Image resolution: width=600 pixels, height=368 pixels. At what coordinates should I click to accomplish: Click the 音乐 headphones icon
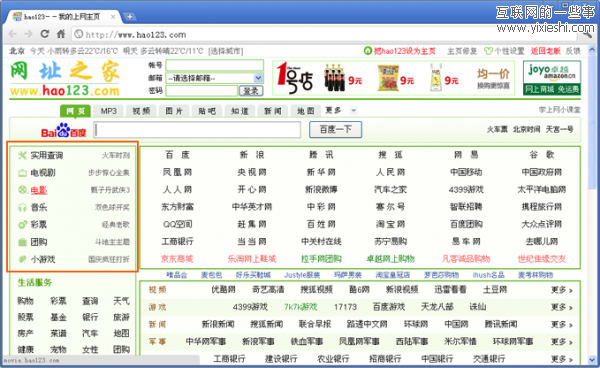tap(22, 207)
